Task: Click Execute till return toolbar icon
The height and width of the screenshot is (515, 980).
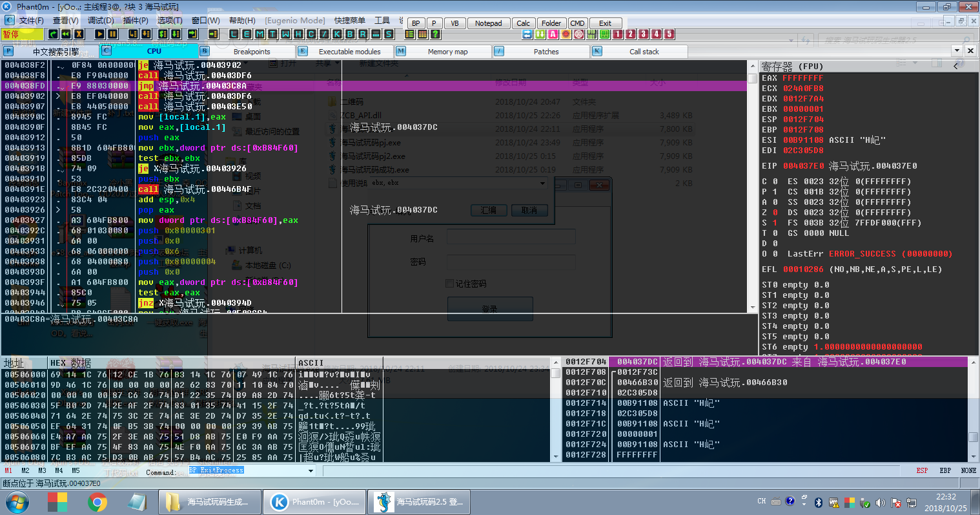Action: point(193,34)
